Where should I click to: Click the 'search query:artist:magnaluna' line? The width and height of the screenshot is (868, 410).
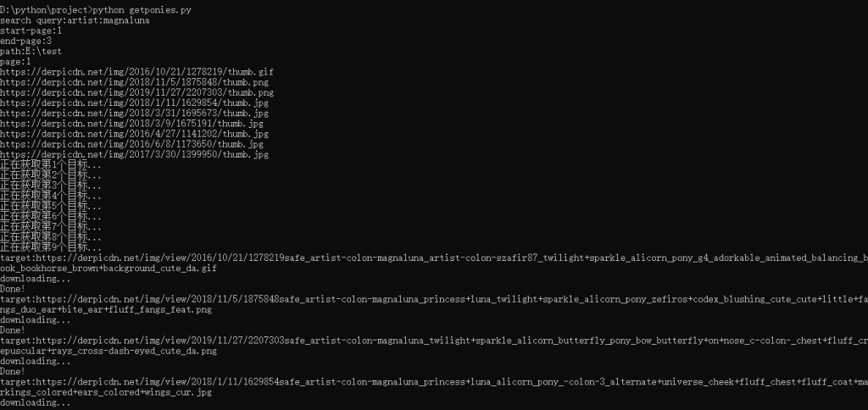[x=75, y=19]
